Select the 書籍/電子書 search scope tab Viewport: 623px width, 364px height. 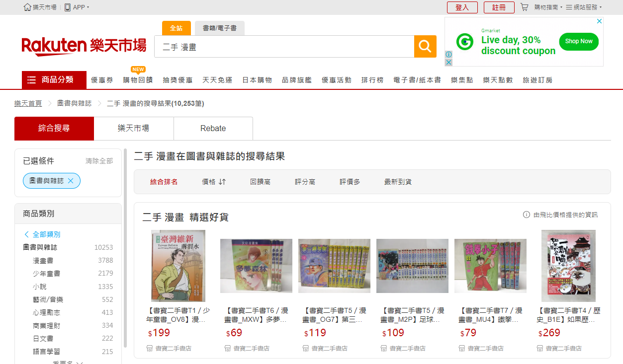point(220,28)
